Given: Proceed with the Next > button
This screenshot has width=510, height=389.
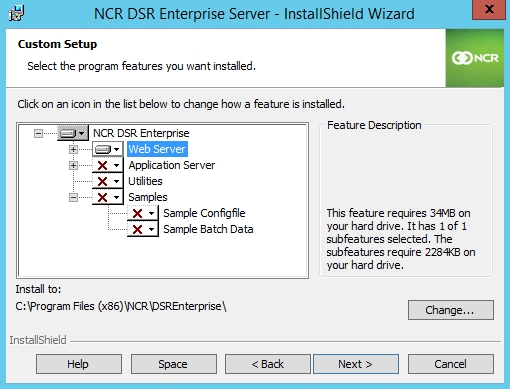Looking at the screenshot, I should pyautogui.click(x=356, y=364).
